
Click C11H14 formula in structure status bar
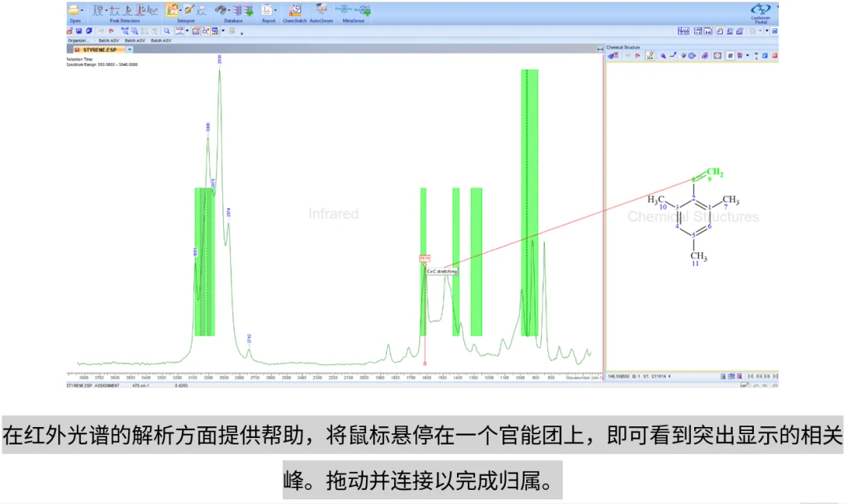point(660,376)
